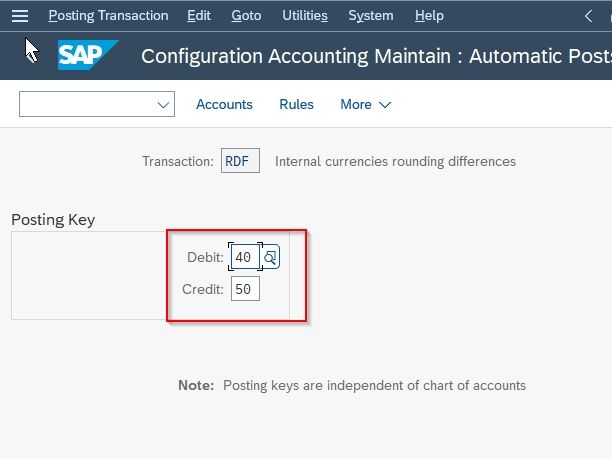
Task: Select the Transaction field showing RDF
Action: 240,161
